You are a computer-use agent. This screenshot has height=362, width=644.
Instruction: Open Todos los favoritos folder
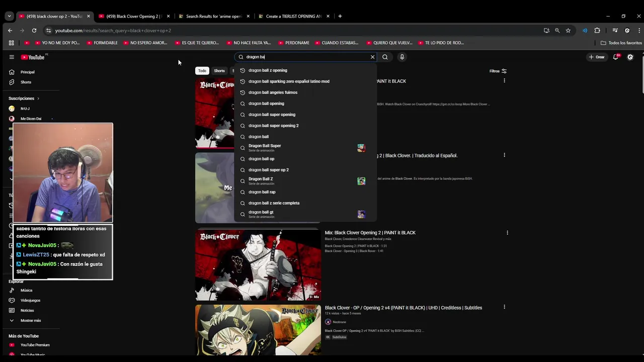tap(621, 43)
